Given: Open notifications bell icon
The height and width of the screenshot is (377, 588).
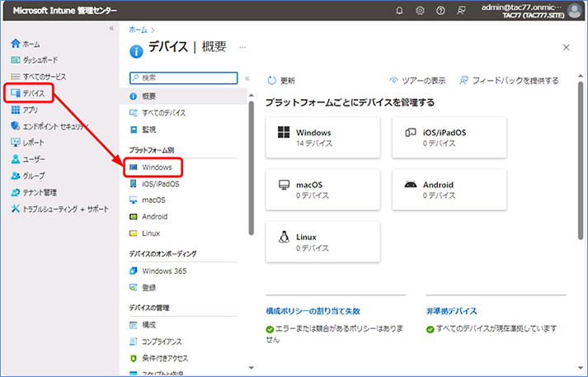Looking at the screenshot, I should [399, 11].
